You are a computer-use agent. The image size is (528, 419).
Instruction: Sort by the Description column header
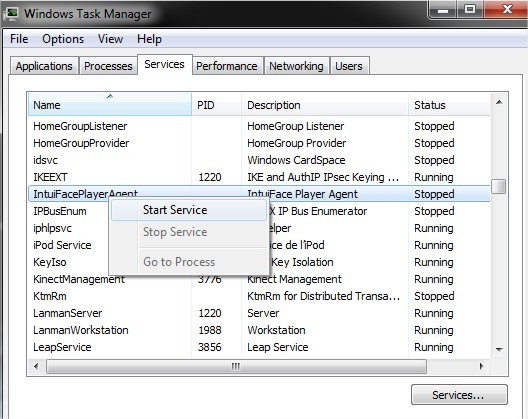(325, 105)
